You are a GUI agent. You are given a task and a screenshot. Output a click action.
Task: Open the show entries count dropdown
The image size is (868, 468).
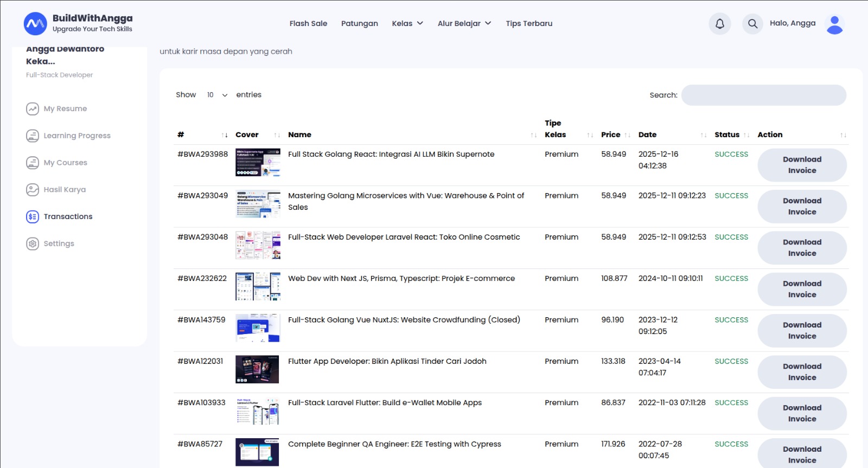[x=217, y=95]
